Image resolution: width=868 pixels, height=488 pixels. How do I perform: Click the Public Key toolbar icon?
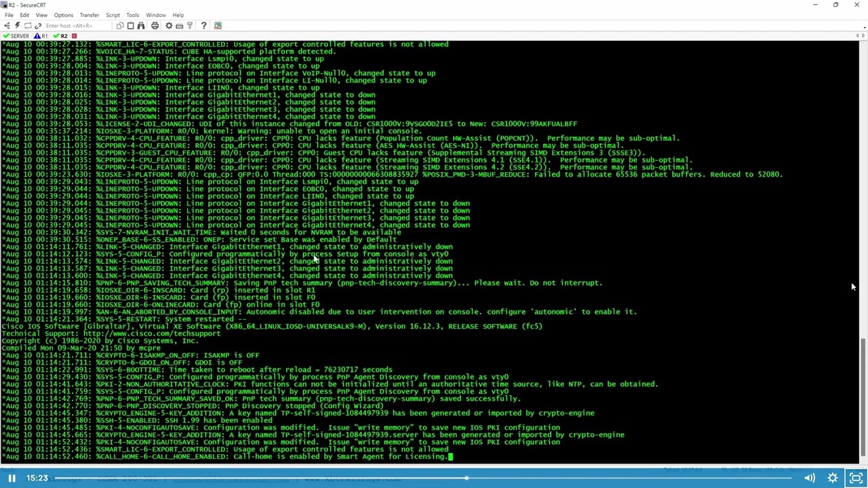190,26
